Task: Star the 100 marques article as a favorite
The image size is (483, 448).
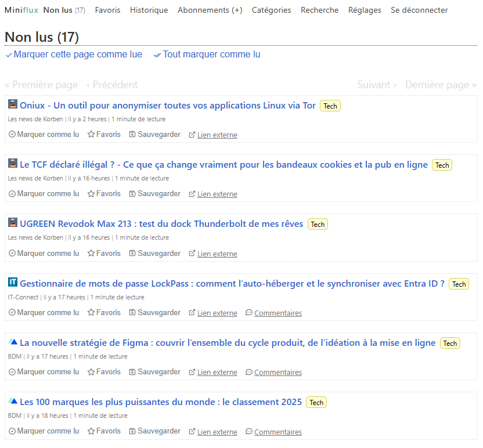Action: 104,431
